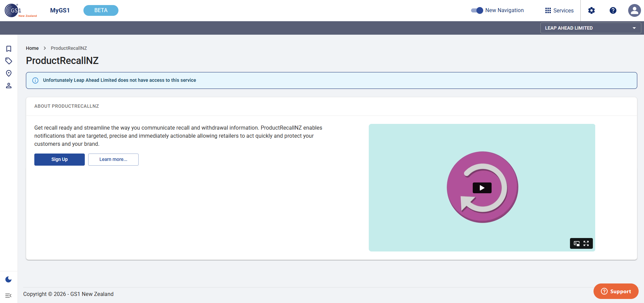
Task: Select the location pin sidebar icon
Action: [9, 73]
